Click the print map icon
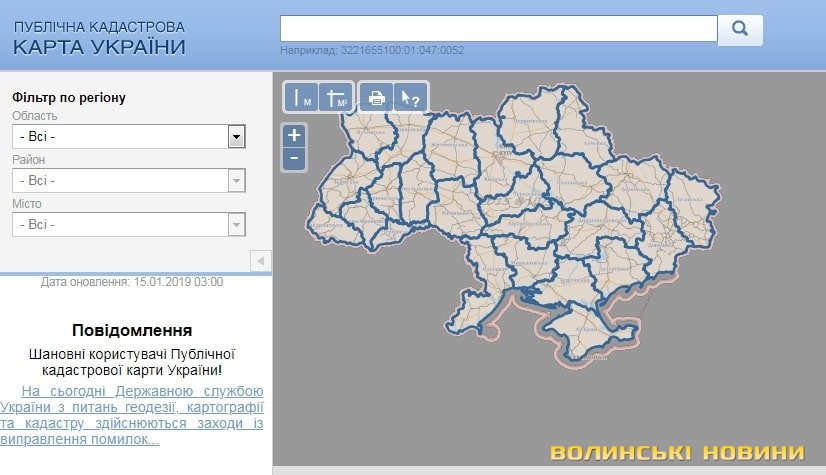The width and height of the screenshot is (826, 475). [376, 97]
